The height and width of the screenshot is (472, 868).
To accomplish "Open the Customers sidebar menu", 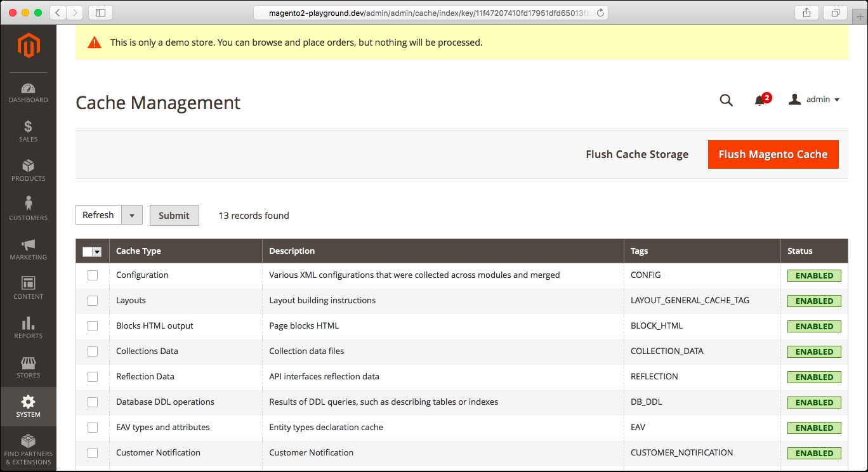I will point(28,210).
